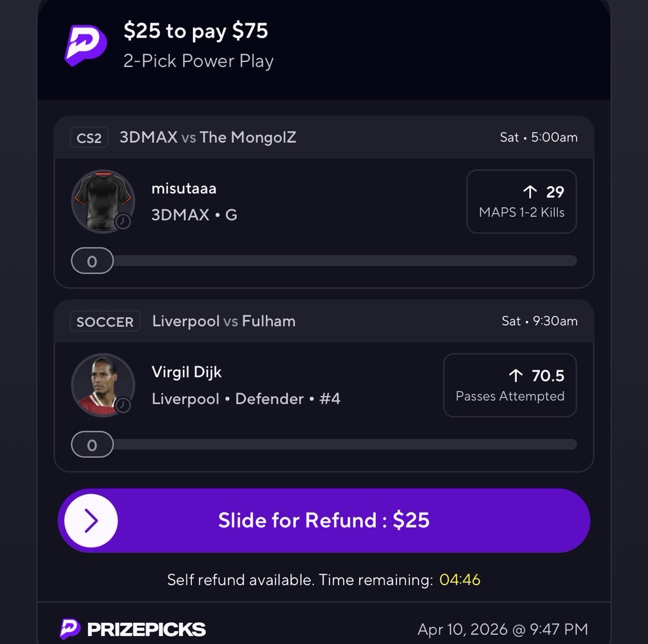Tap the refund time remaining countdown

460,580
